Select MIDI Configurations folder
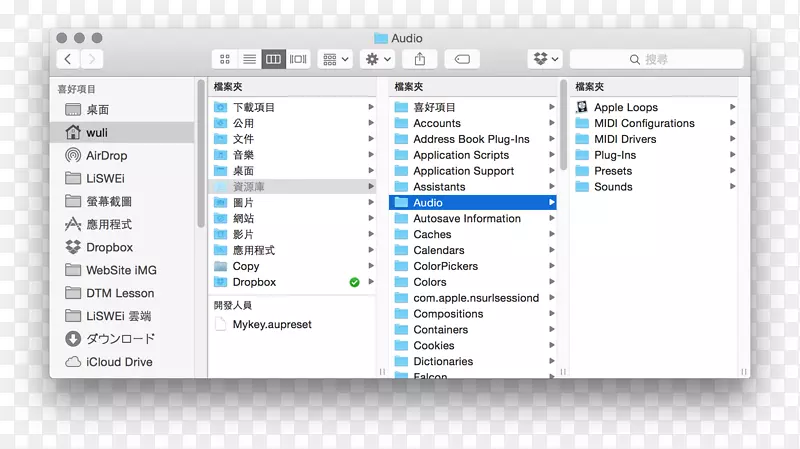This screenshot has width=800, height=449. point(654,123)
